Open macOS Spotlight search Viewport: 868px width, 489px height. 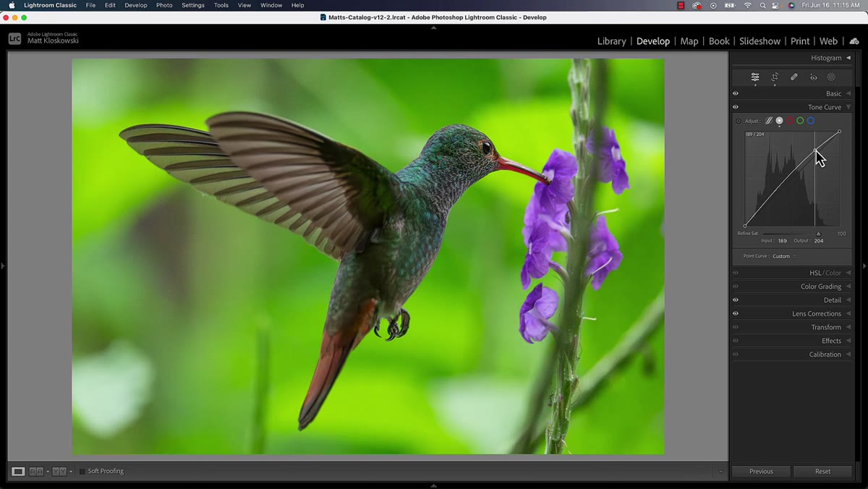click(763, 5)
